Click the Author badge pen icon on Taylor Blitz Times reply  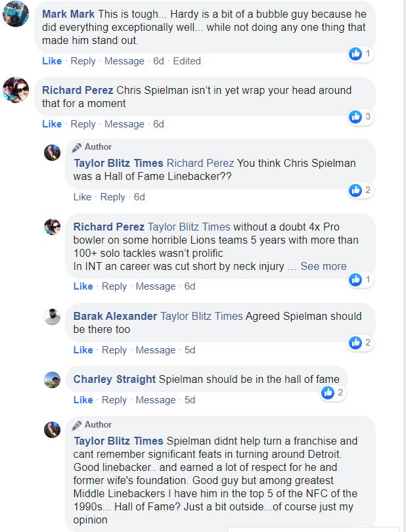[76, 146]
